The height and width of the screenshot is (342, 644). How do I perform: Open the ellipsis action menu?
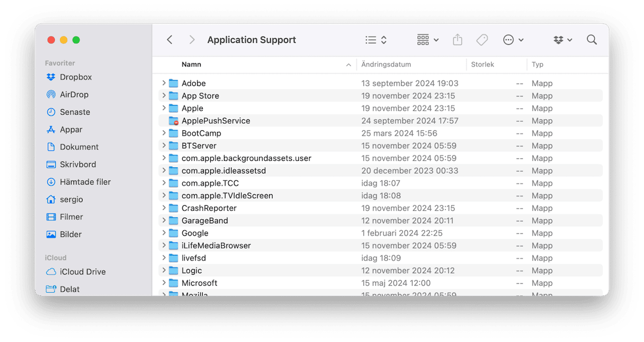click(513, 40)
